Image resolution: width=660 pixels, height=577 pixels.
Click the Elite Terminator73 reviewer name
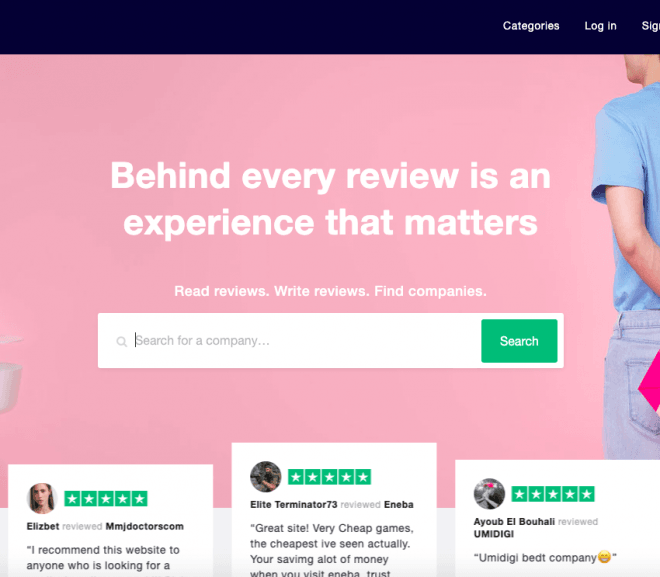(294, 505)
